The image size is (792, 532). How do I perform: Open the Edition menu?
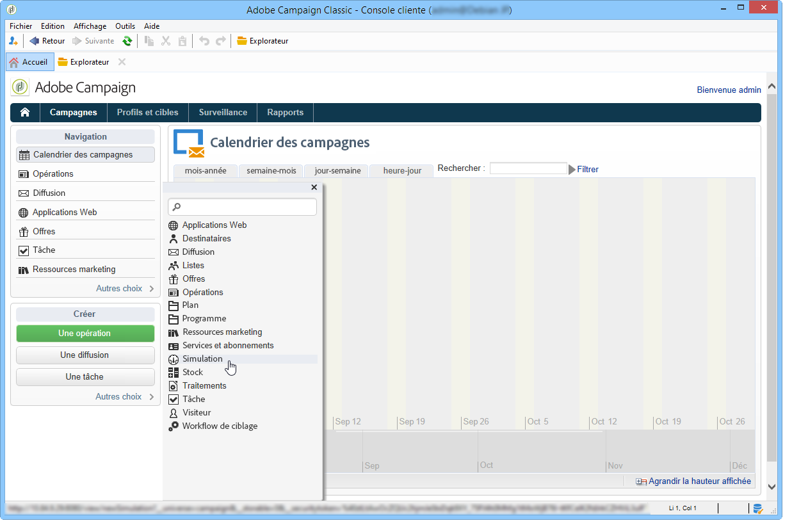click(53, 26)
